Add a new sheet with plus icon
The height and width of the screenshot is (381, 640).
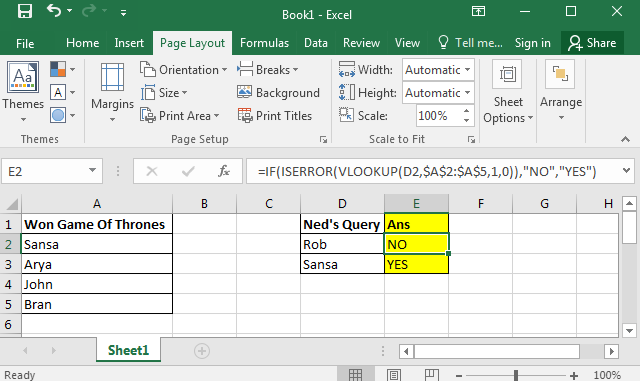pyautogui.click(x=202, y=351)
